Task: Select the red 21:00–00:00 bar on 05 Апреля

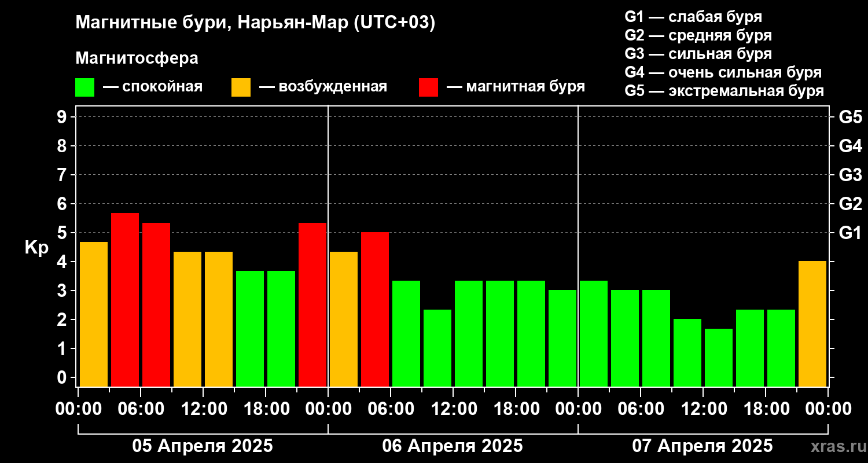Action: coord(312,304)
